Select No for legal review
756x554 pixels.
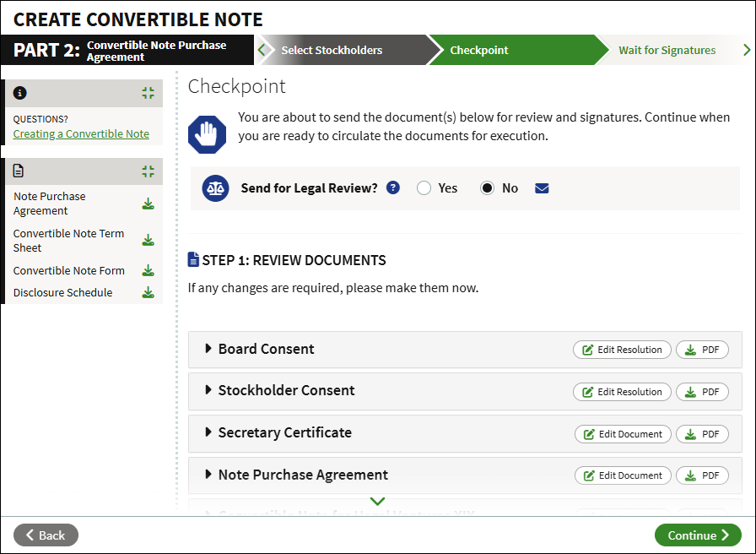click(487, 188)
